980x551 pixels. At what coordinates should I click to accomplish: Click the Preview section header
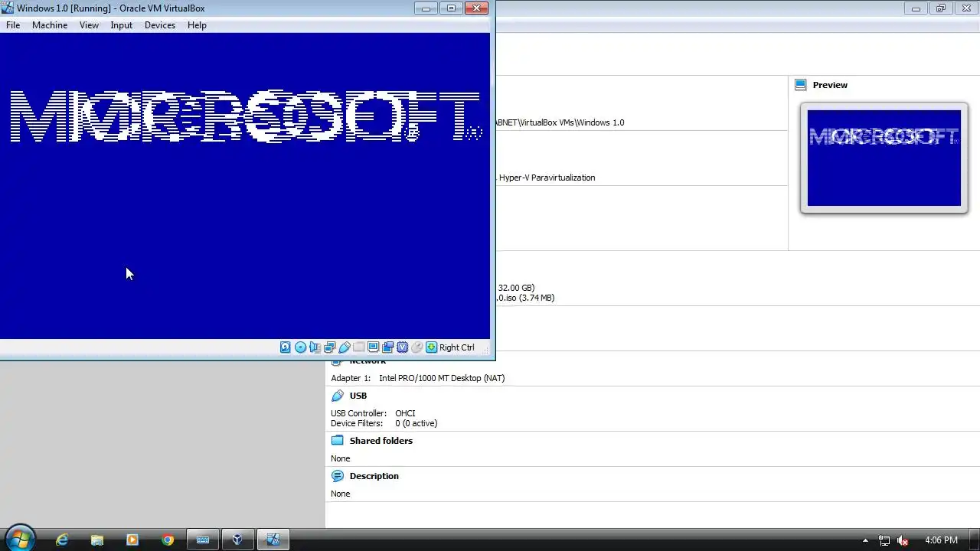(x=830, y=85)
